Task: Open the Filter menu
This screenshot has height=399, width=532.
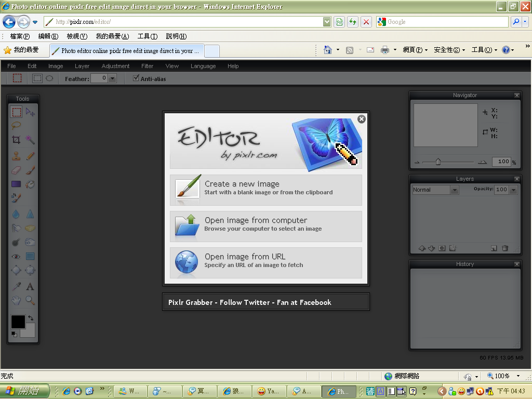Action: pyautogui.click(x=147, y=66)
